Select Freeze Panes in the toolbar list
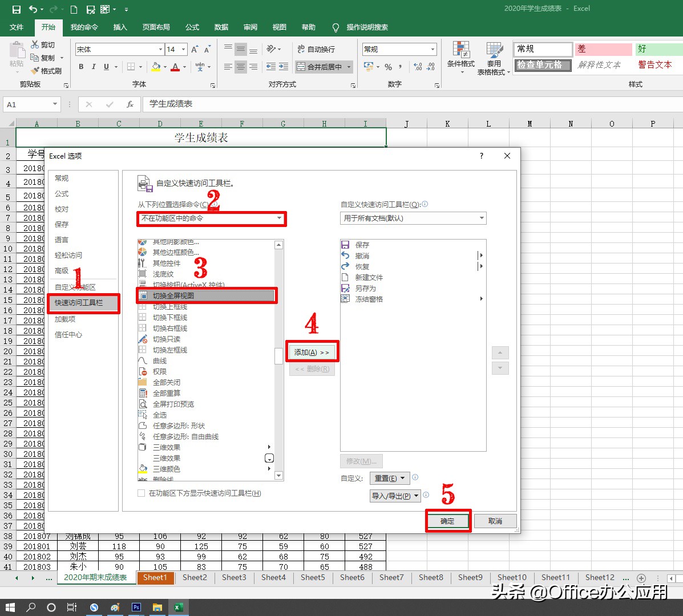The width and height of the screenshot is (683, 616). point(413,299)
